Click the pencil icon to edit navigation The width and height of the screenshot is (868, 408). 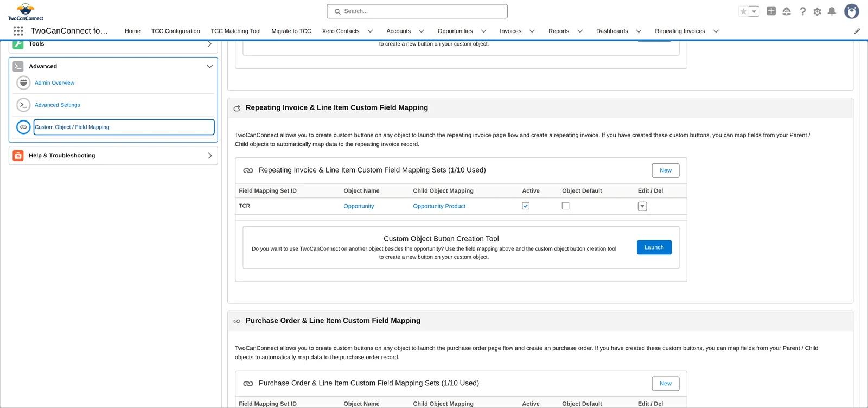(x=857, y=31)
